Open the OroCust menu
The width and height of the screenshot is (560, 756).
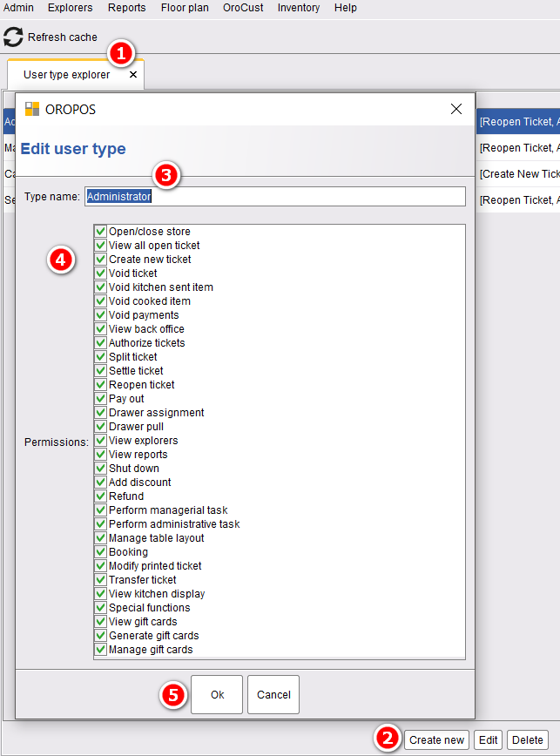[x=243, y=8]
